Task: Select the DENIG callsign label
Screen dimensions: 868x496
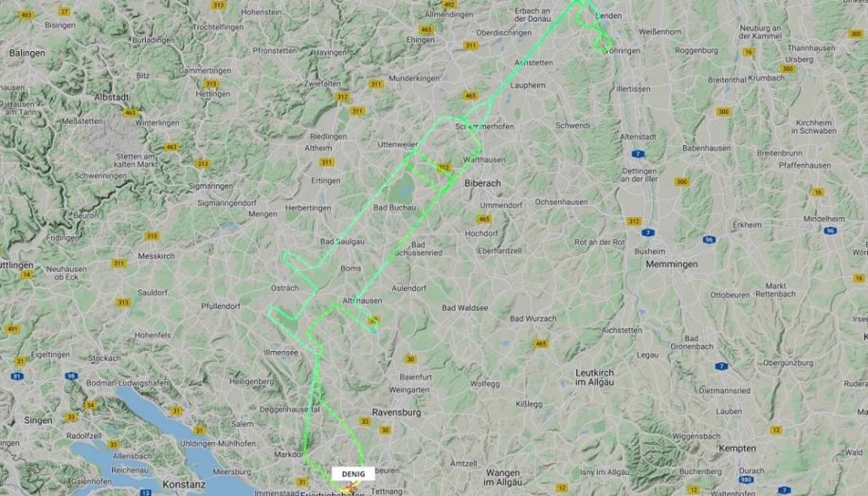Action: pos(353,474)
